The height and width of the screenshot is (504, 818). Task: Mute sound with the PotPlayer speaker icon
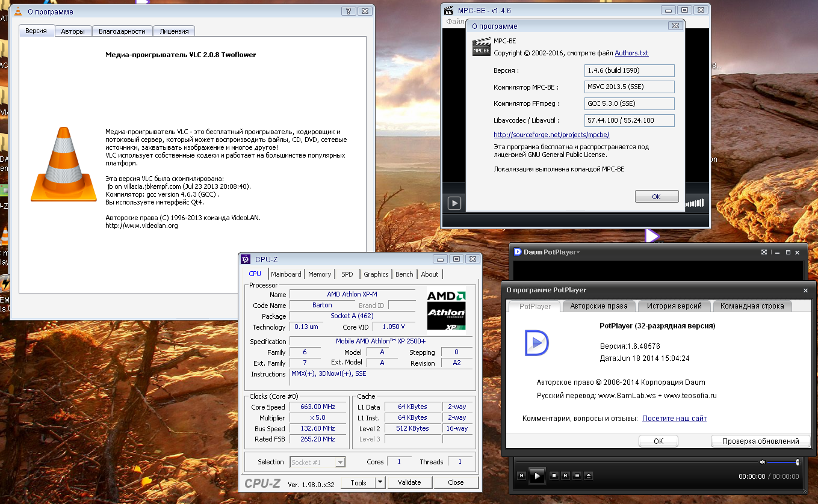coord(763,462)
